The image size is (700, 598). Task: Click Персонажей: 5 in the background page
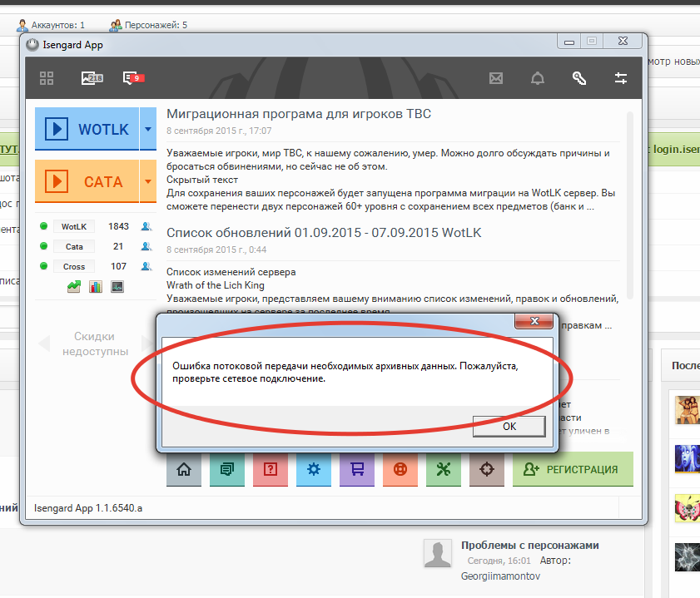(156, 25)
